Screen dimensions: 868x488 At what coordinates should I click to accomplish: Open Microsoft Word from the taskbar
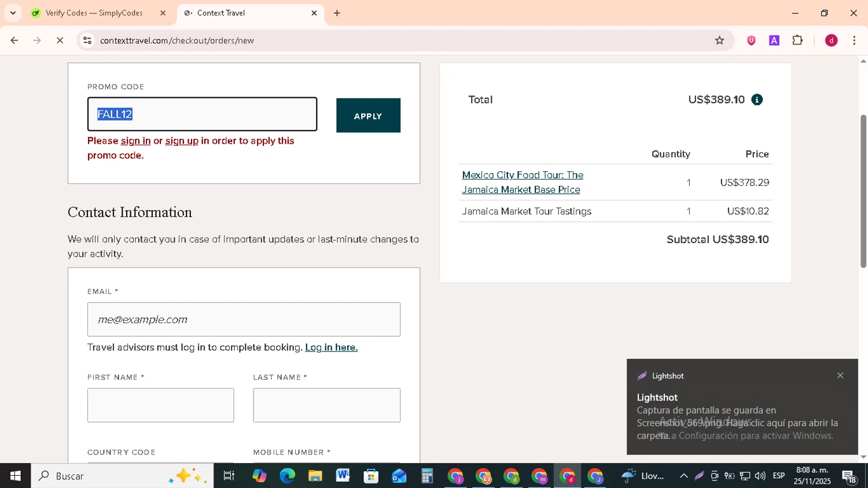pyautogui.click(x=343, y=476)
